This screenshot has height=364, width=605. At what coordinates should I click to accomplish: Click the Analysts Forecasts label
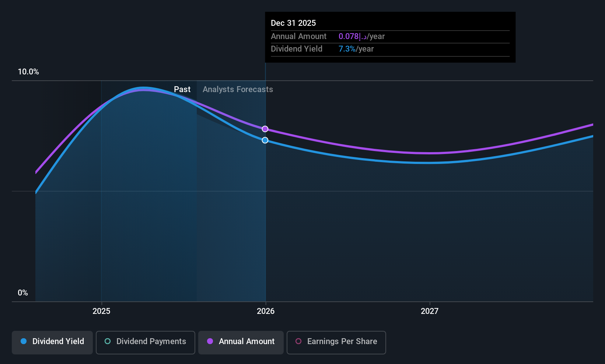tap(238, 90)
